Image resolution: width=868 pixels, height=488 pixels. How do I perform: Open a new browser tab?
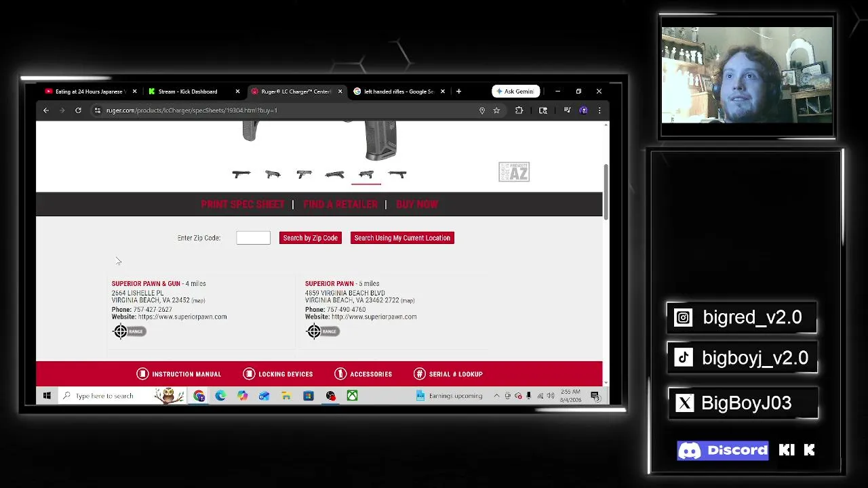458,91
